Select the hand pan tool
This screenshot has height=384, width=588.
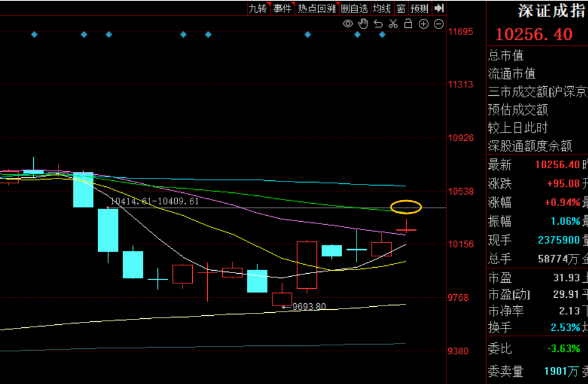click(x=363, y=24)
